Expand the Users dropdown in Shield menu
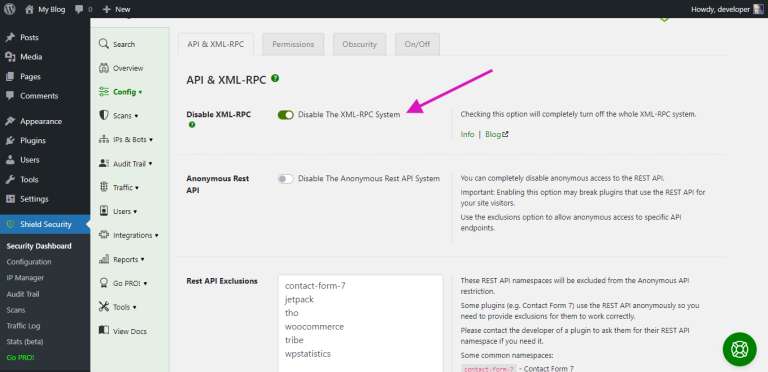Image resolution: width=768 pixels, height=372 pixels. point(135,211)
